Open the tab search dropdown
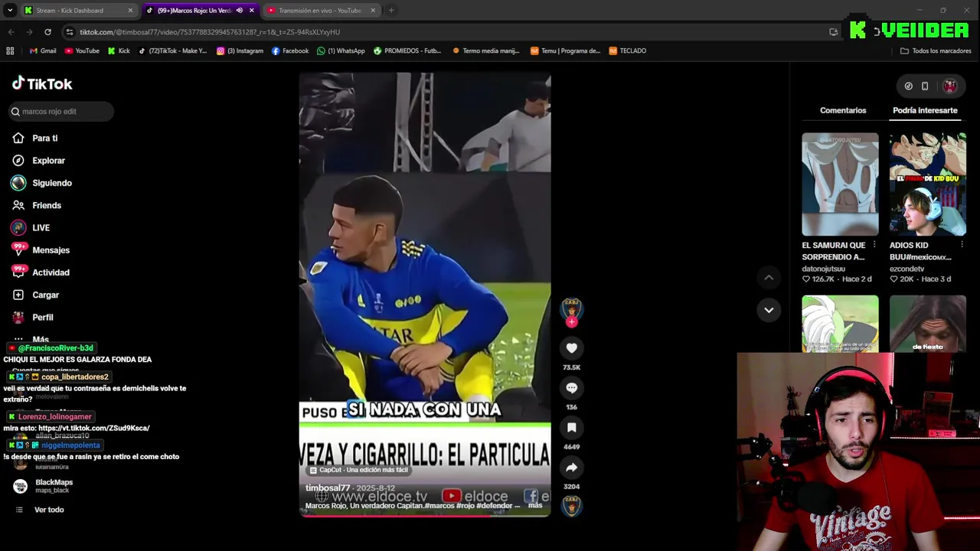980x551 pixels. coord(9,11)
